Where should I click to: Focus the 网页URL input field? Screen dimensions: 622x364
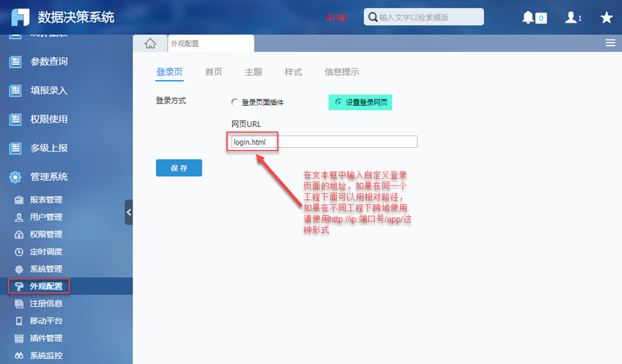(x=324, y=142)
